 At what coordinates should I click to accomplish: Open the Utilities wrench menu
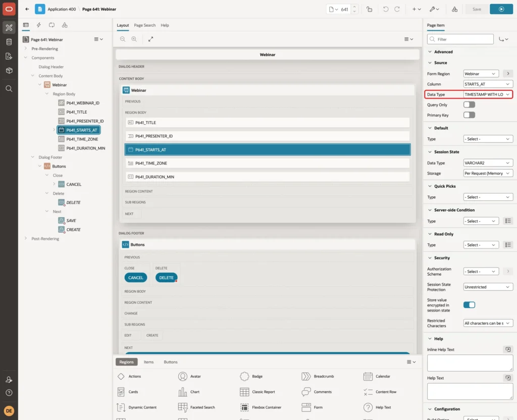tap(434, 9)
